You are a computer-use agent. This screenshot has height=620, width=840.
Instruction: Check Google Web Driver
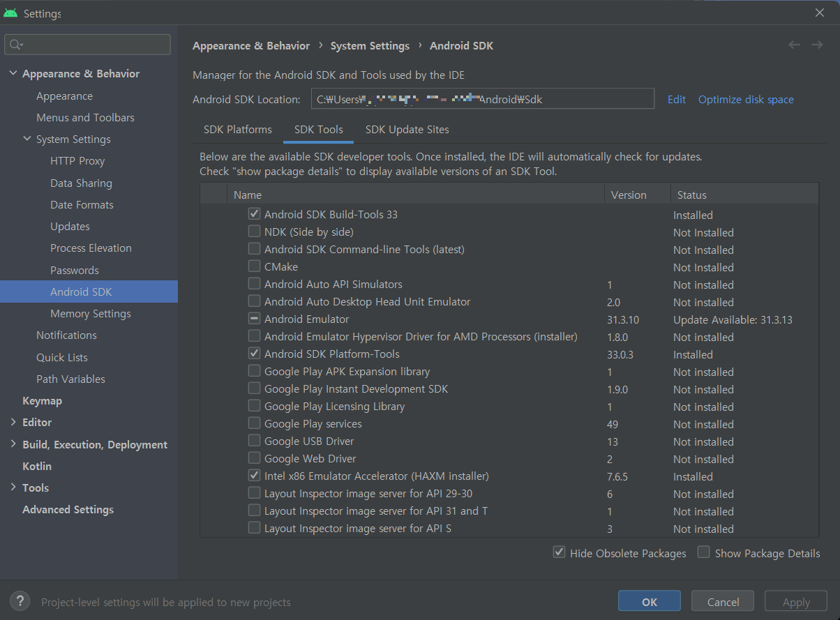[x=254, y=458]
